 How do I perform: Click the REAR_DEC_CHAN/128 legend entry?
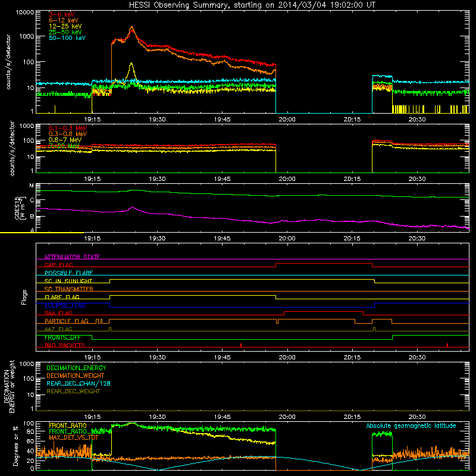[79, 383]
